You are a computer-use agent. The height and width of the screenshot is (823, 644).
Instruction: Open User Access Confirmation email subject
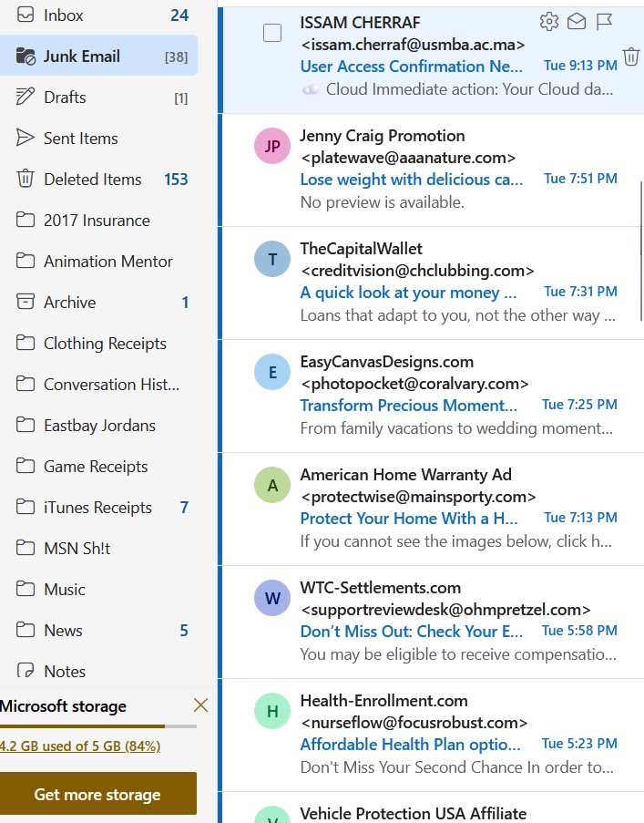pos(411,67)
